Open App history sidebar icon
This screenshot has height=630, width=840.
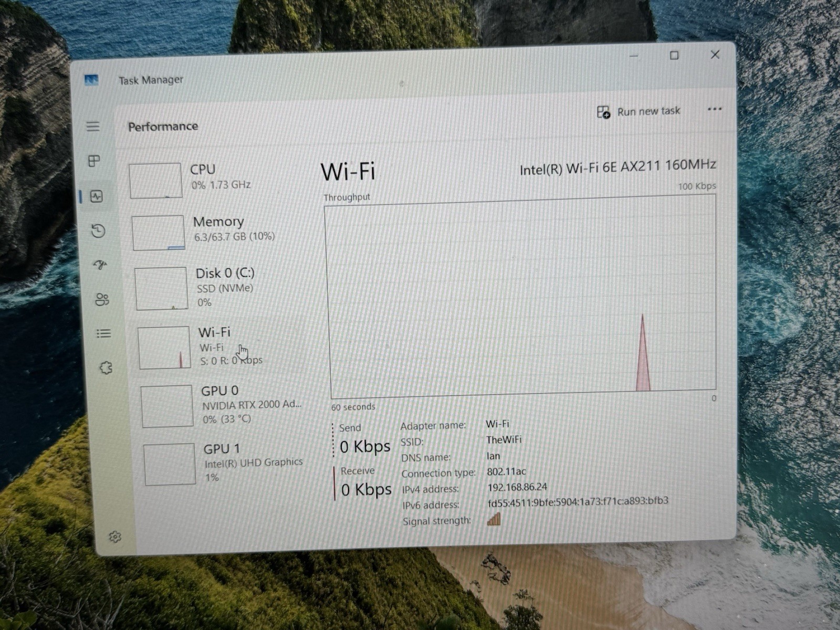(x=98, y=231)
